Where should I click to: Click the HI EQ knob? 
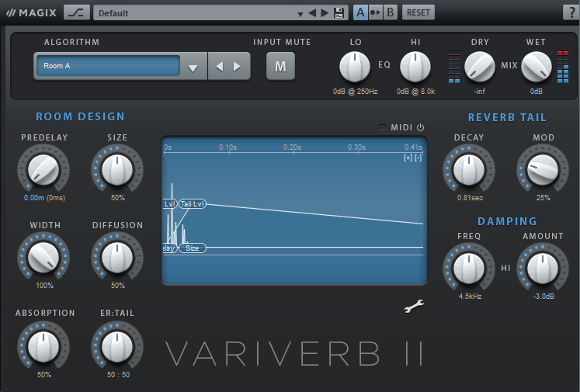click(415, 67)
